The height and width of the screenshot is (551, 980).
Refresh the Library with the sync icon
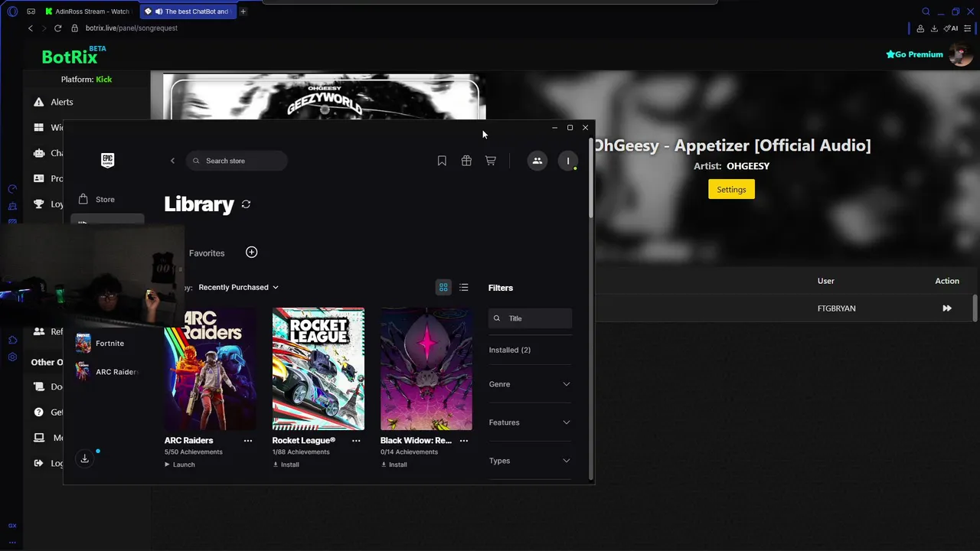tap(246, 204)
